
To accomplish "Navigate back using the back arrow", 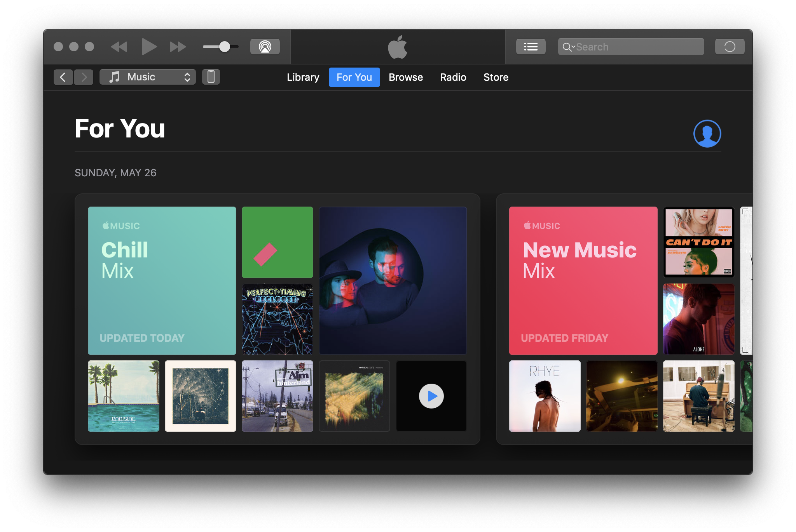I will pos(63,77).
